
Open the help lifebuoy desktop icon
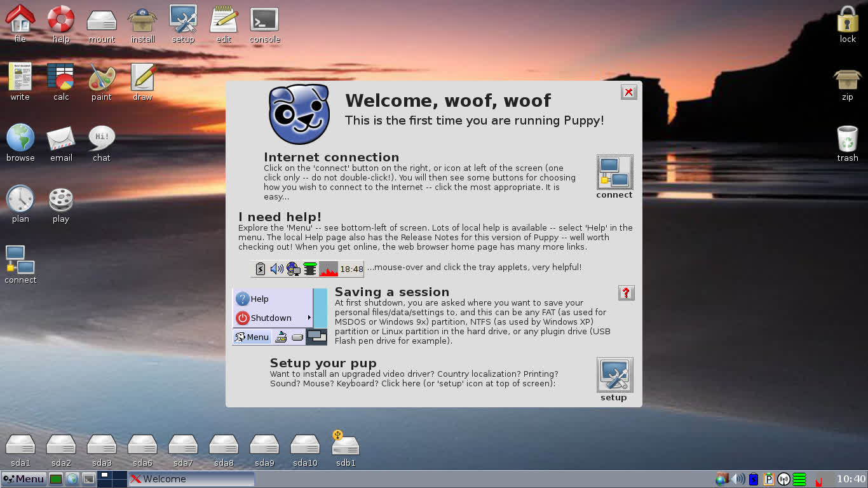tap(61, 19)
